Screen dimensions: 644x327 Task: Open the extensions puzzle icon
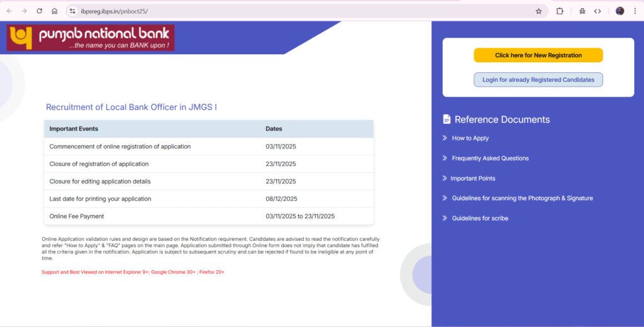coord(560,11)
